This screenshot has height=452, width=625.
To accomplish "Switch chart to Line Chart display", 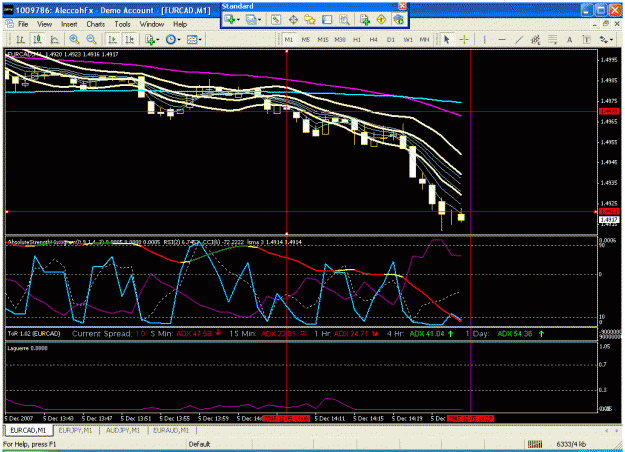I will click(x=55, y=39).
